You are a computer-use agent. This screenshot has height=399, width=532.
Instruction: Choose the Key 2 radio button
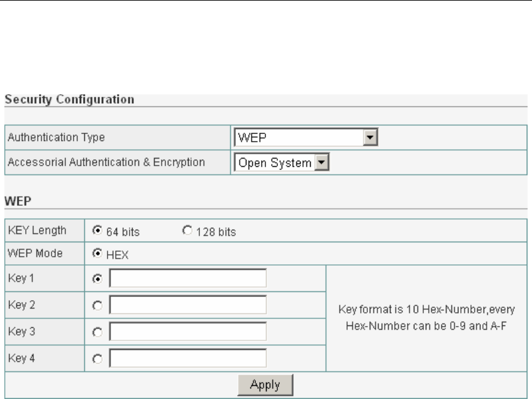(96, 305)
